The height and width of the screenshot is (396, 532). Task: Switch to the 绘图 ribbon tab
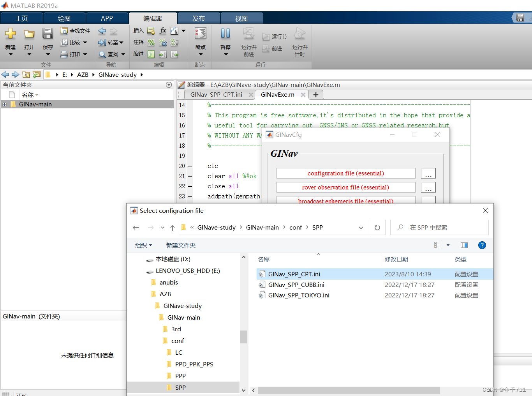pos(64,18)
